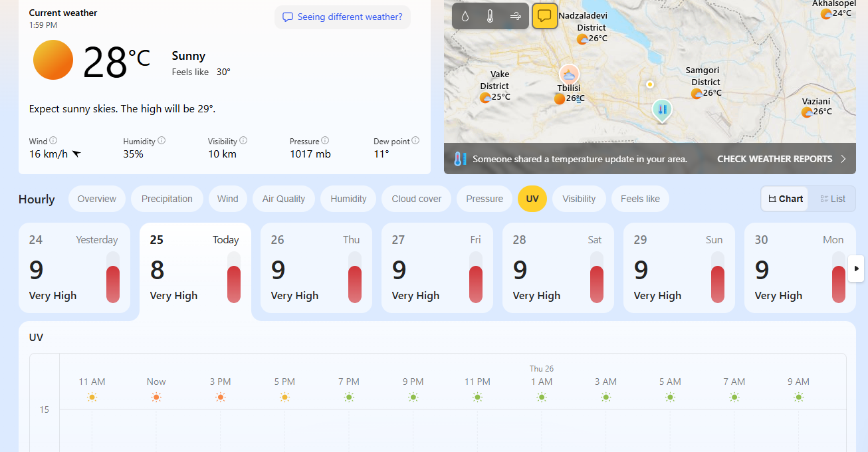Viewport: 868px width, 452px height.
Task: Click the info icon next to Wind
Action: point(53,141)
